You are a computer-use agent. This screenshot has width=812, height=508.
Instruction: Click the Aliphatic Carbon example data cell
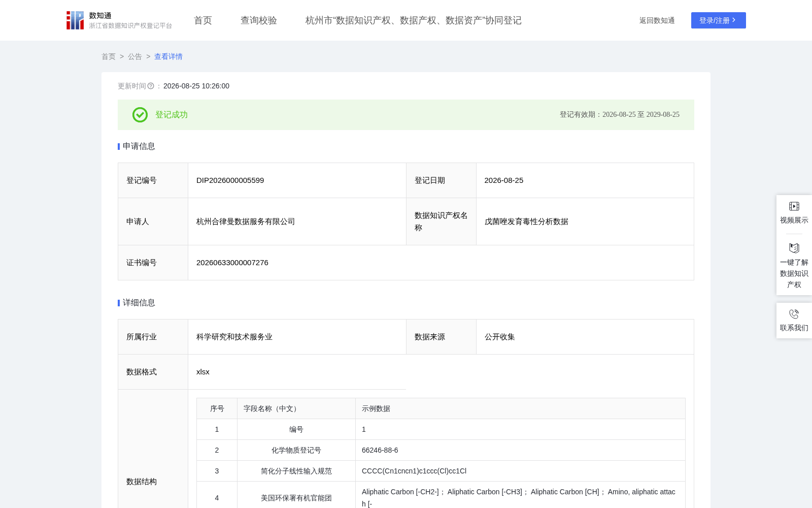(520, 498)
